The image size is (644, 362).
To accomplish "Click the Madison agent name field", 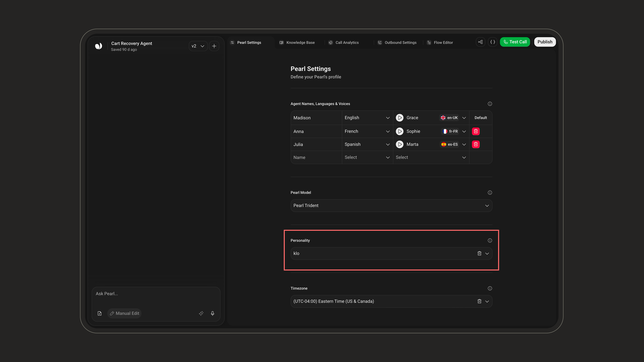I will 316,118.
